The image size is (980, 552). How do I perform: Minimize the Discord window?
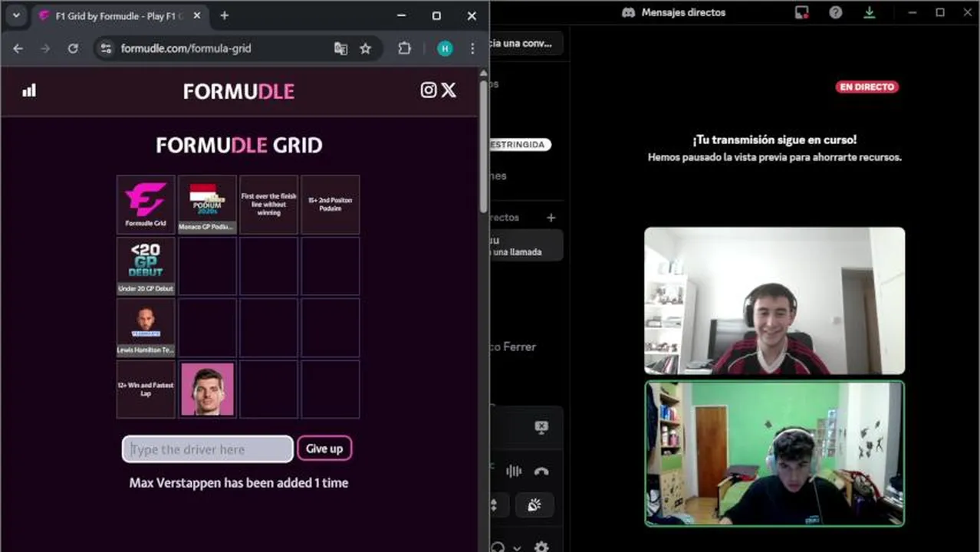[913, 12]
